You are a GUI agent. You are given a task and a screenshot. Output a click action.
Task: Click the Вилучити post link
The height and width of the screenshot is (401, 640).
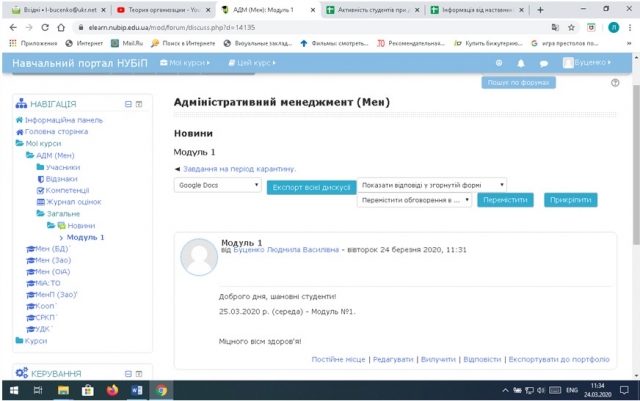[x=438, y=359]
